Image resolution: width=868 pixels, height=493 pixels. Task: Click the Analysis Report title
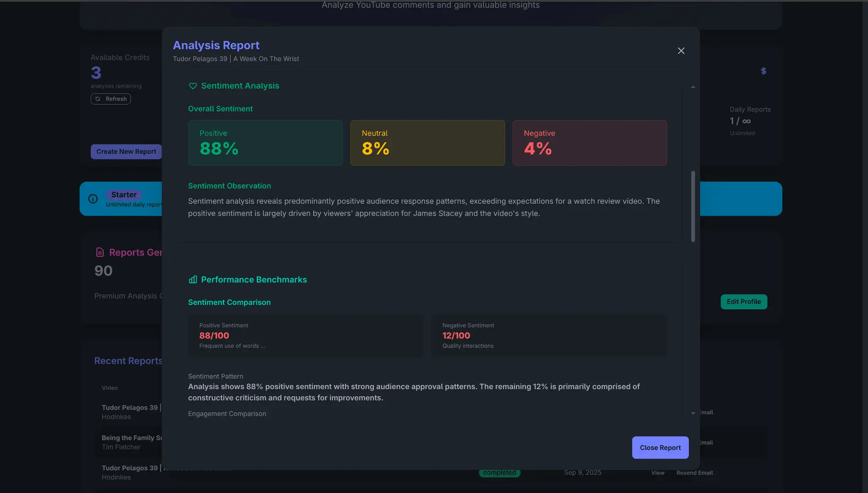(216, 45)
